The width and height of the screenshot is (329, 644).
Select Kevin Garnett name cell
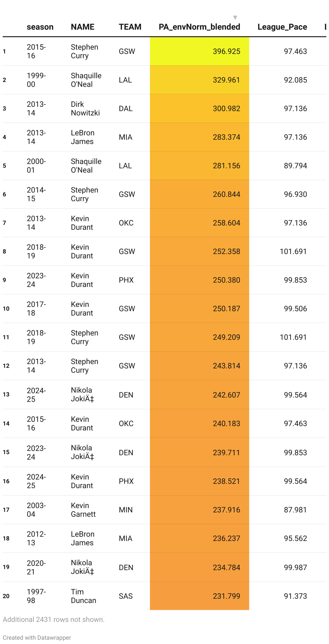pyautogui.click(x=83, y=510)
